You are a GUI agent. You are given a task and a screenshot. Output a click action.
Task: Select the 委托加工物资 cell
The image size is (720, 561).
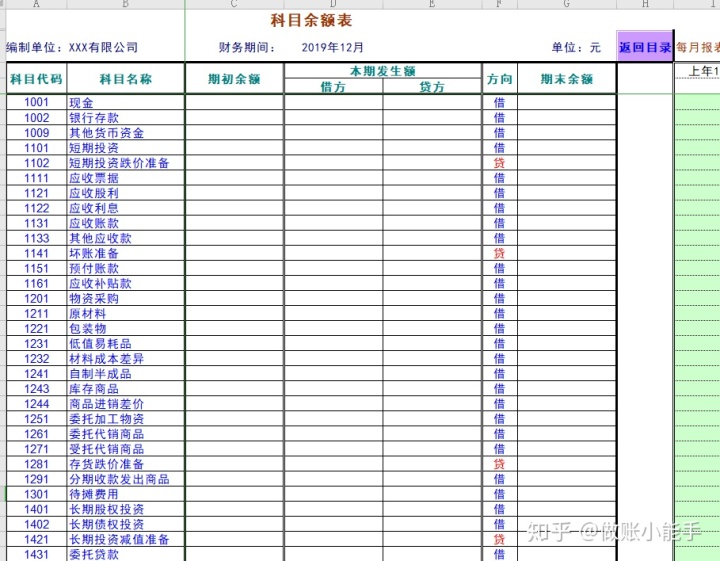pos(125,419)
